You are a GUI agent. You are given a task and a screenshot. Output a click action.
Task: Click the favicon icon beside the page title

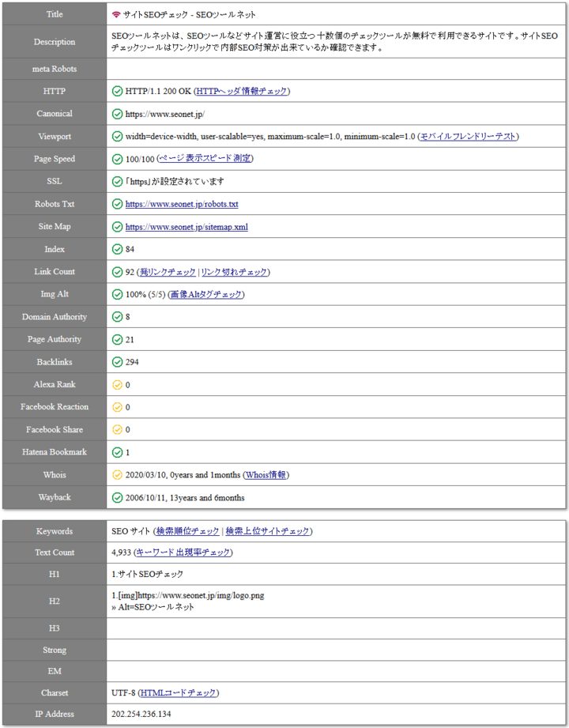117,15
